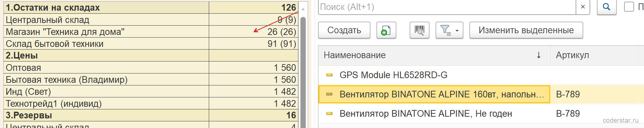Toggle the checkbox next to the search button
Viewport: 644px width, 128px height.
pyautogui.click(x=629, y=7)
